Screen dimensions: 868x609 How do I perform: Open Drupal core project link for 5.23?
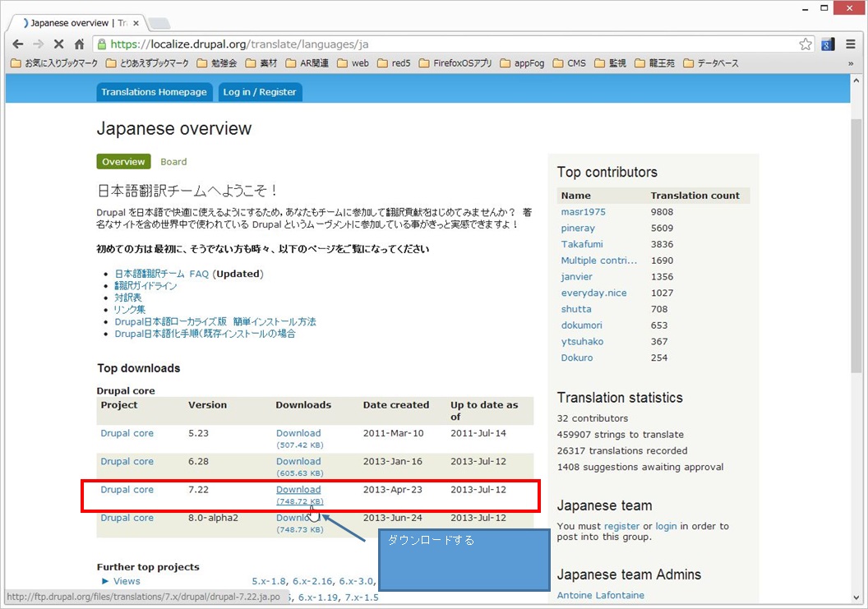[127, 433]
